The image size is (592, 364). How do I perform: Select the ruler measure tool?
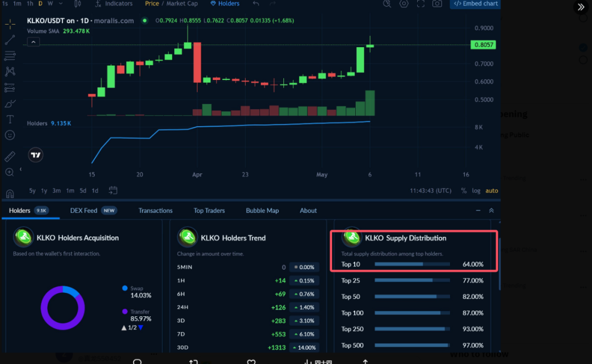(x=10, y=157)
